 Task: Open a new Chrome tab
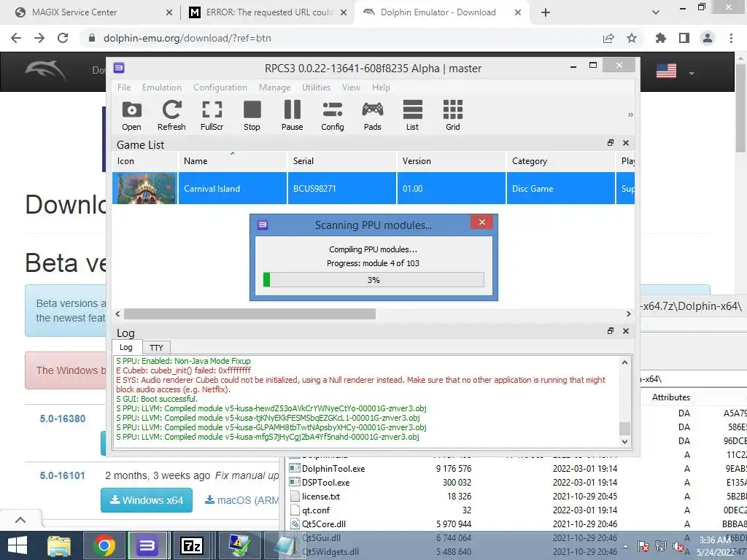click(x=546, y=12)
